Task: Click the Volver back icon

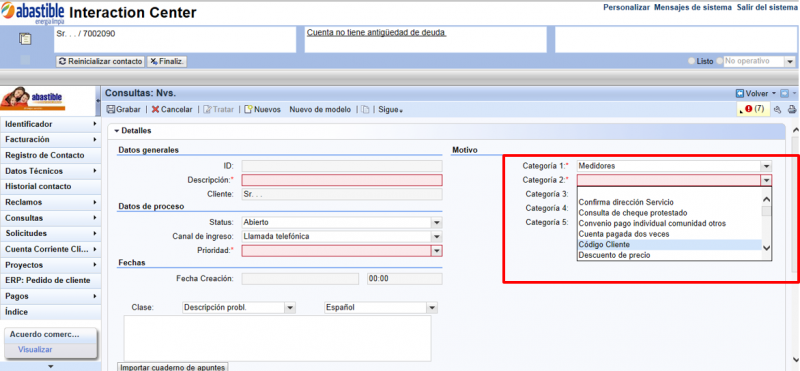Action: point(739,93)
